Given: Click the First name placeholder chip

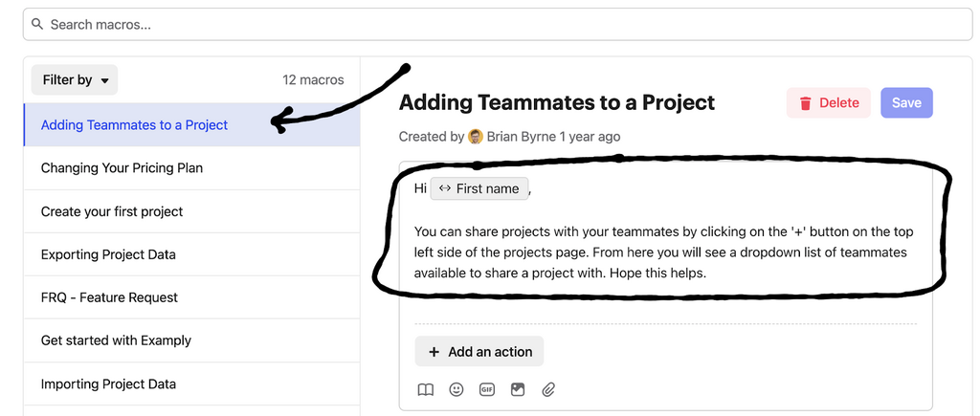Looking at the screenshot, I should pyautogui.click(x=479, y=188).
